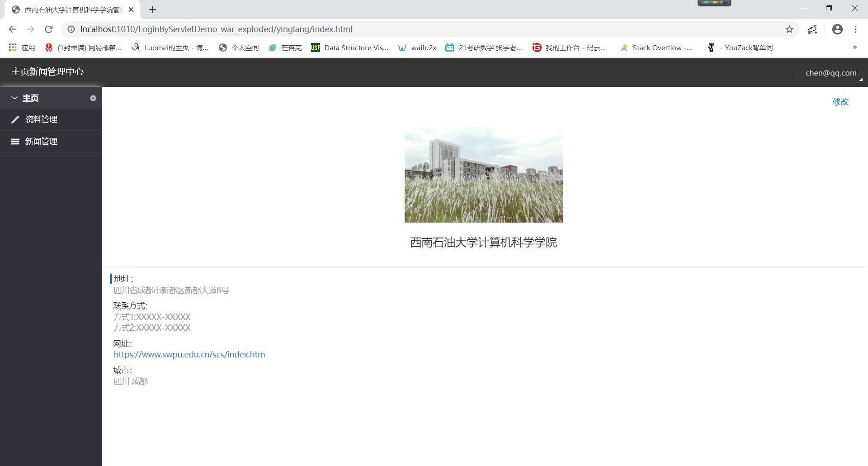Open the YouZack背单词 bookmark
This screenshot has height=466, width=868.
(x=740, y=48)
